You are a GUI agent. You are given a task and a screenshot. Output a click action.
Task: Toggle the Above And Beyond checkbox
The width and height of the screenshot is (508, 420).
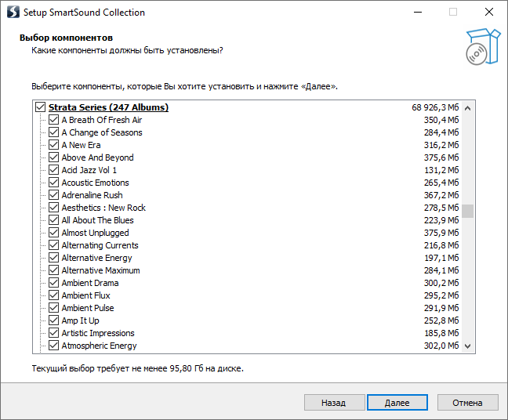53,157
